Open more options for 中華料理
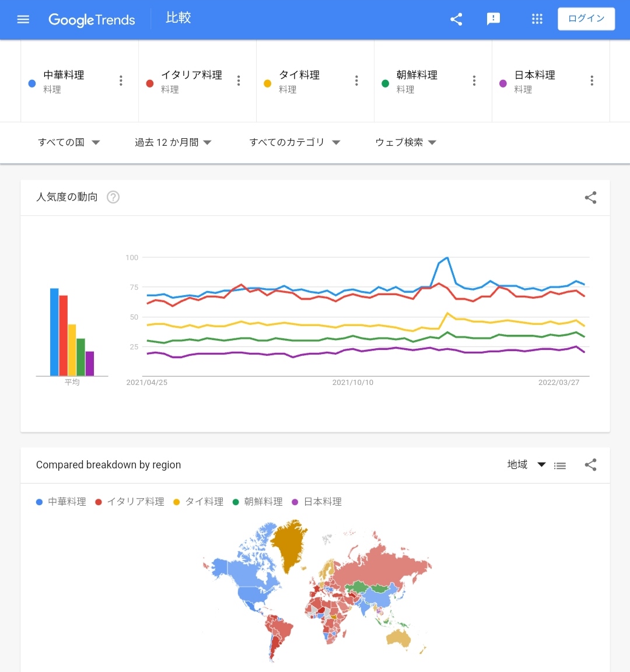The image size is (630, 672). pyautogui.click(x=121, y=80)
